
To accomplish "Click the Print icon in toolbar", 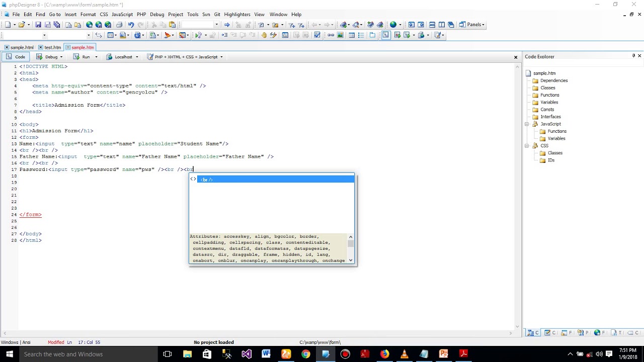I will 119,25.
